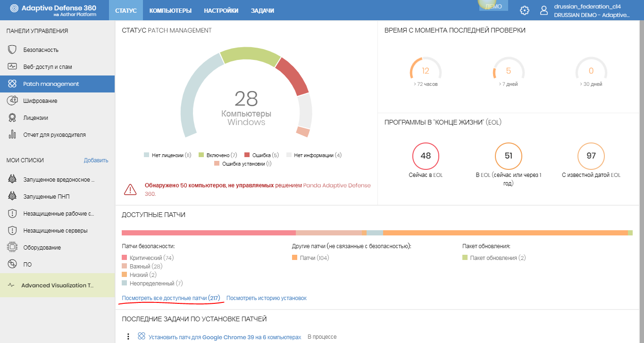644x343 pixels.
Task: Click the user account avatar icon
Action: point(544,10)
